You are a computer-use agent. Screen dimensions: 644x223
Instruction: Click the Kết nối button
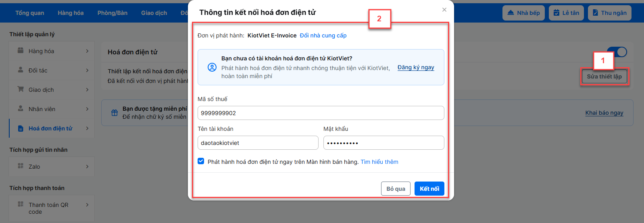429,189
